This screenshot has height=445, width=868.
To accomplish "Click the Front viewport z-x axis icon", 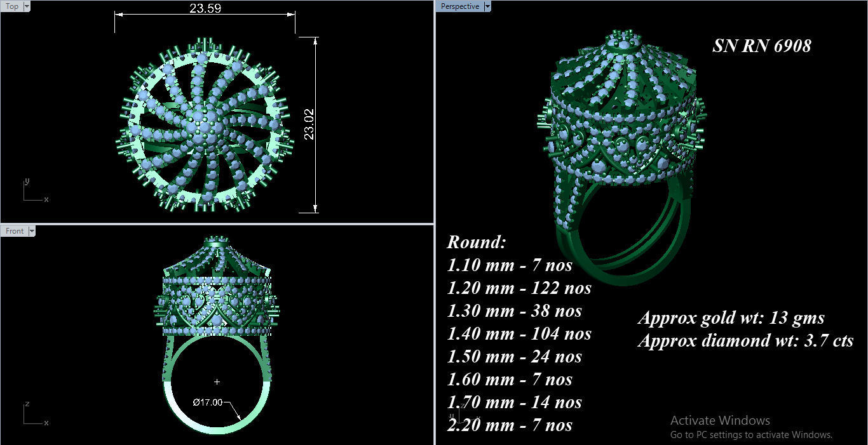I will pyautogui.click(x=36, y=413).
